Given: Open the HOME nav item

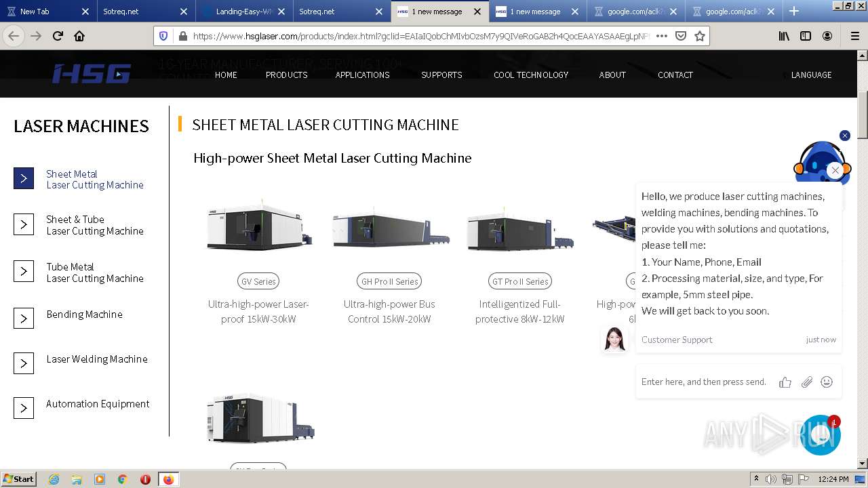Looking at the screenshot, I should [226, 75].
